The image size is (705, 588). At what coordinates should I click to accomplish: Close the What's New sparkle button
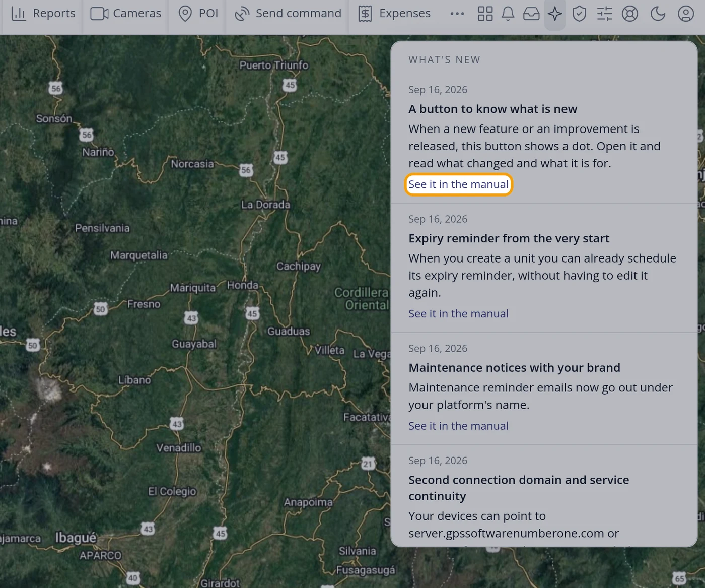pyautogui.click(x=555, y=14)
